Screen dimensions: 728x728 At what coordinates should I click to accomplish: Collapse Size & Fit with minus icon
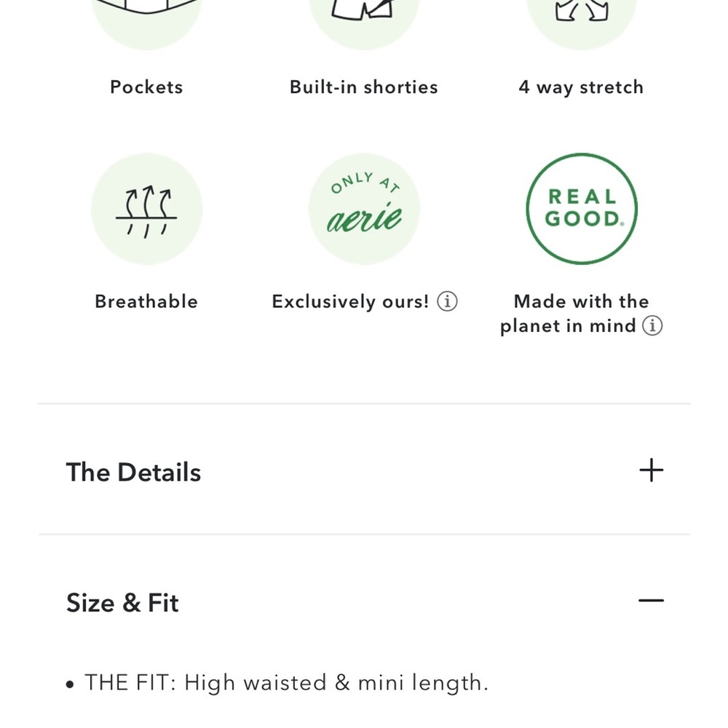pyautogui.click(x=652, y=601)
